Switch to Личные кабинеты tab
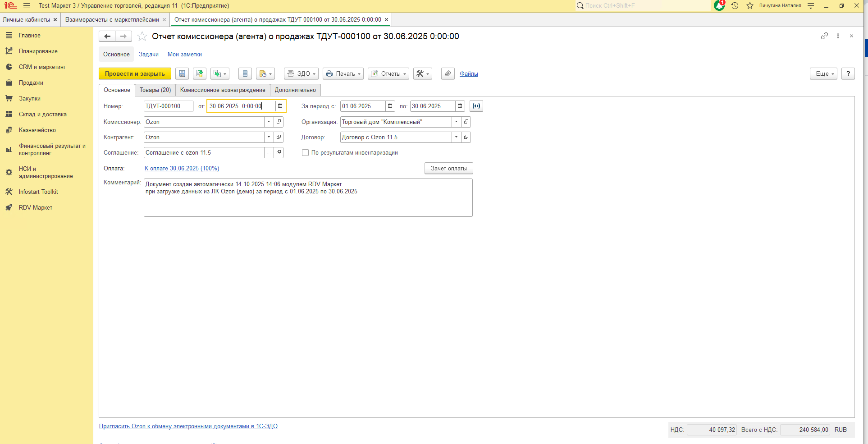868x444 pixels. pos(26,20)
